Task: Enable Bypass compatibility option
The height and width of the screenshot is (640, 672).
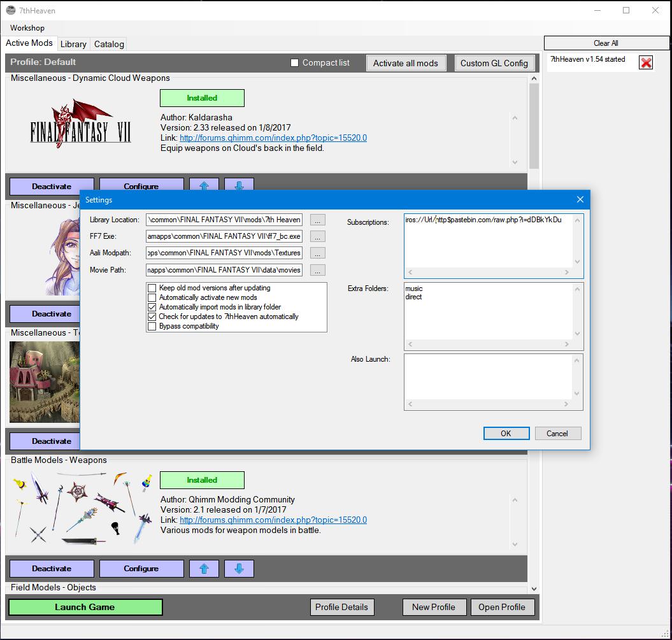Action: click(152, 327)
